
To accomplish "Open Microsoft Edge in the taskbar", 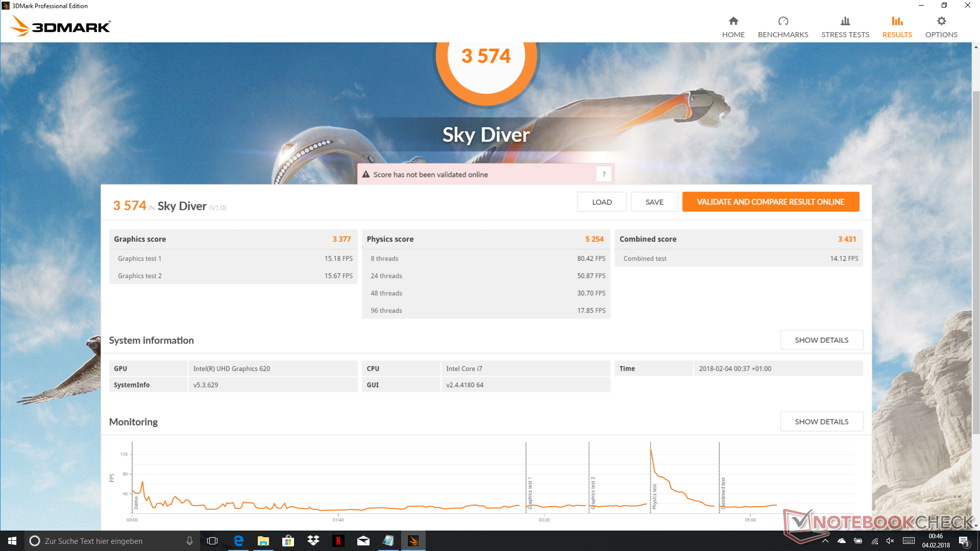I will (238, 541).
